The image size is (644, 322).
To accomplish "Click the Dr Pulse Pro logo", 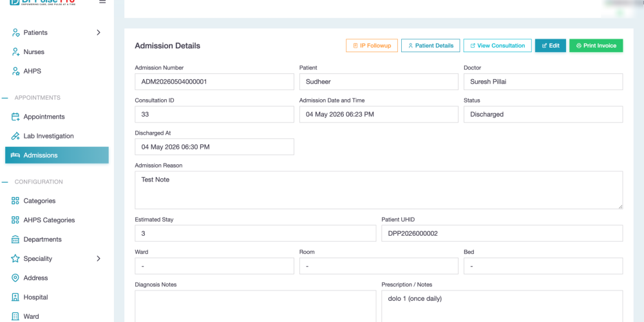I will tap(43, 2).
